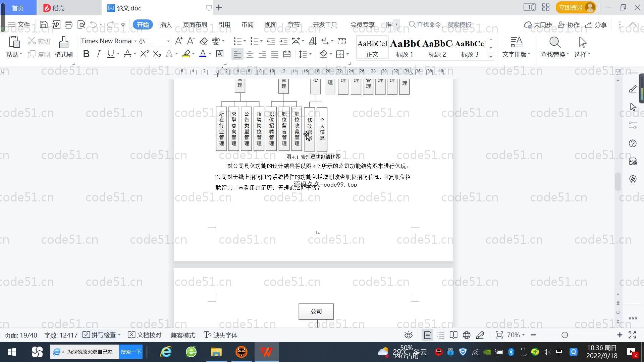The image size is (644, 362).
Task: Open bullet list dropdown arrow
Action: click(245, 41)
